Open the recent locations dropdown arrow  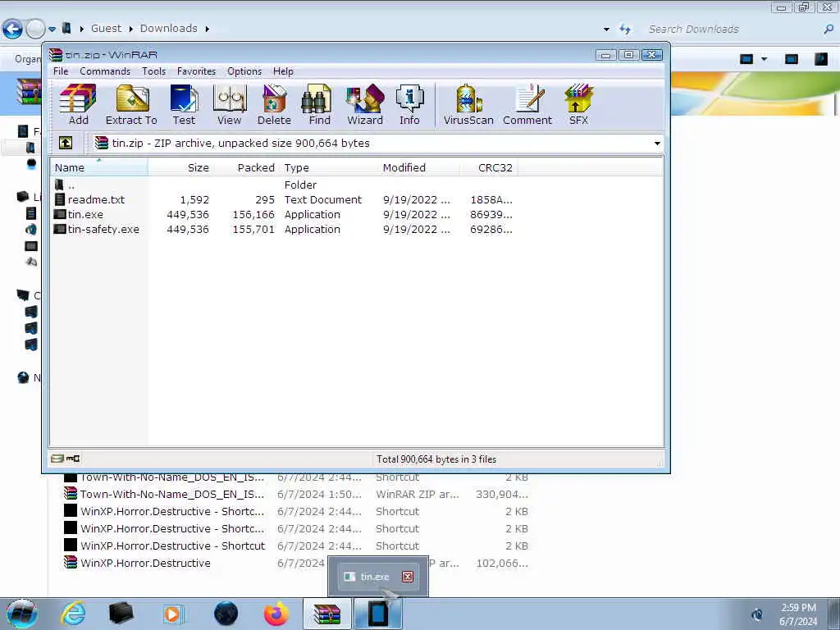point(52,29)
